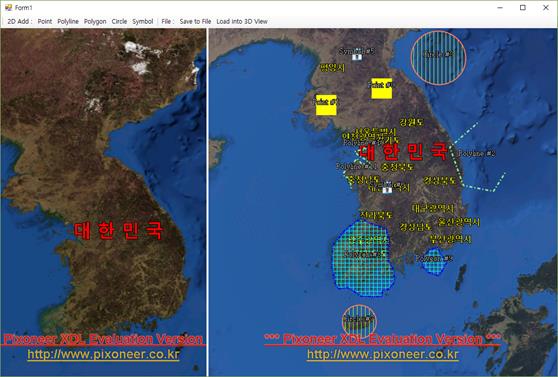Open pixoneer.co.kr link in right view

[383, 354]
